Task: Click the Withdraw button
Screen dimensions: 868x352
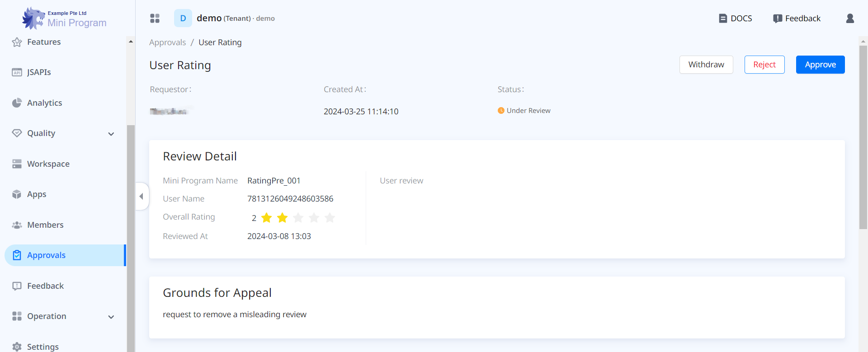Action: click(x=706, y=65)
